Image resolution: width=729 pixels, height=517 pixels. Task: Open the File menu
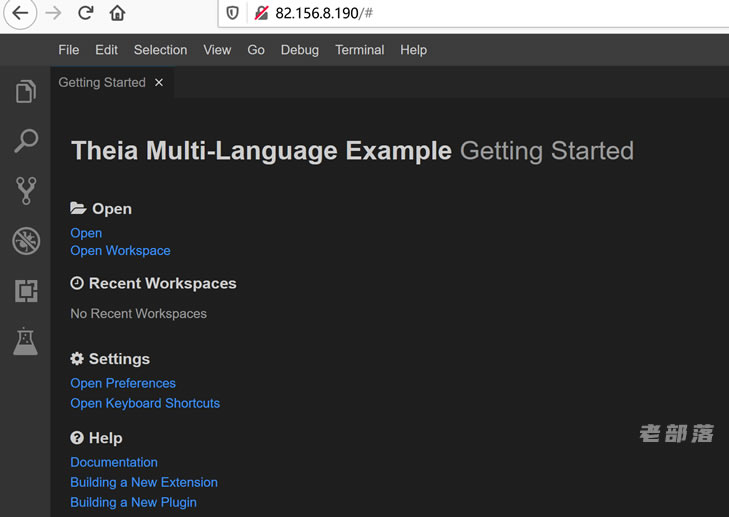pyautogui.click(x=69, y=50)
